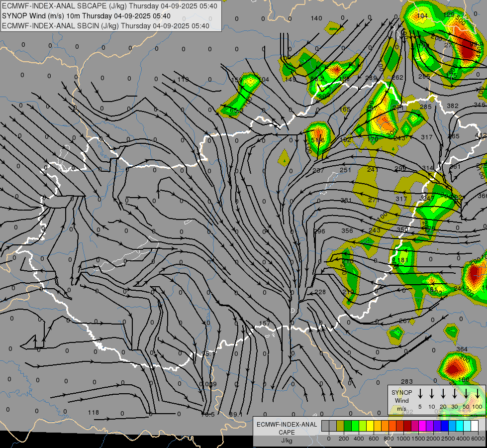This screenshot has width=487, height=448.
Task: Click the map value '129'
Action: 449,15
